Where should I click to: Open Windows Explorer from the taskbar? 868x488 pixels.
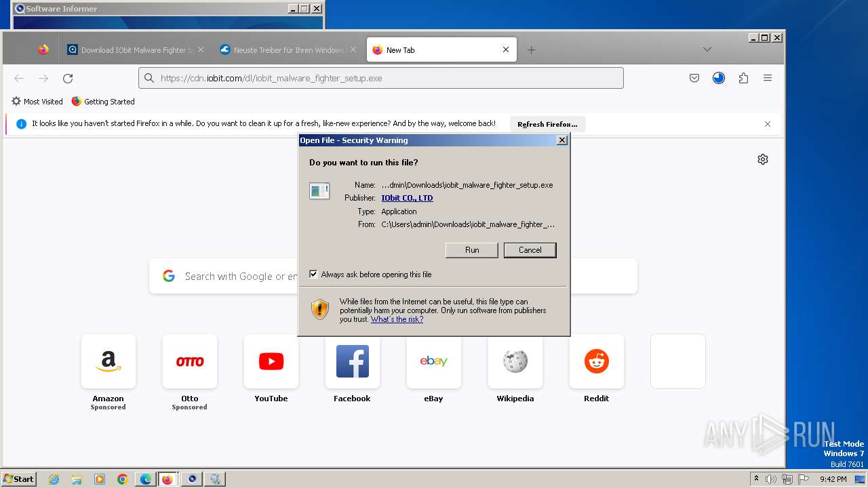coord(77,479)
